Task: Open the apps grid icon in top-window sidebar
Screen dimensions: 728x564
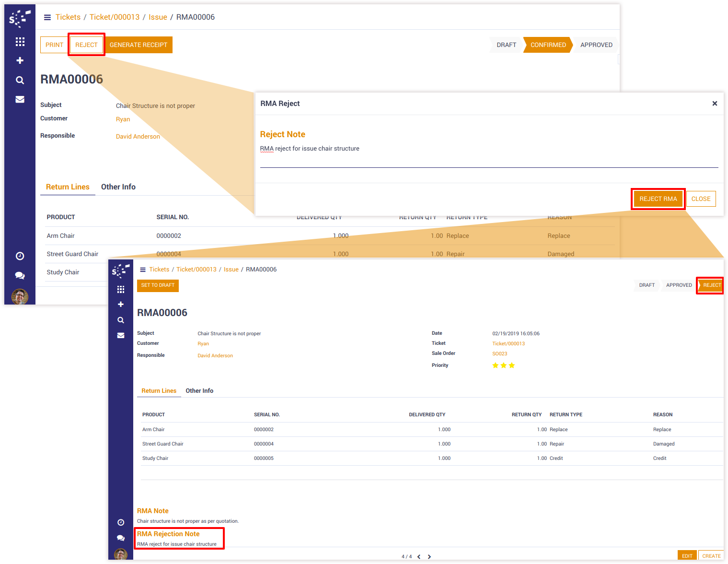Action: [x=20, y=42]
